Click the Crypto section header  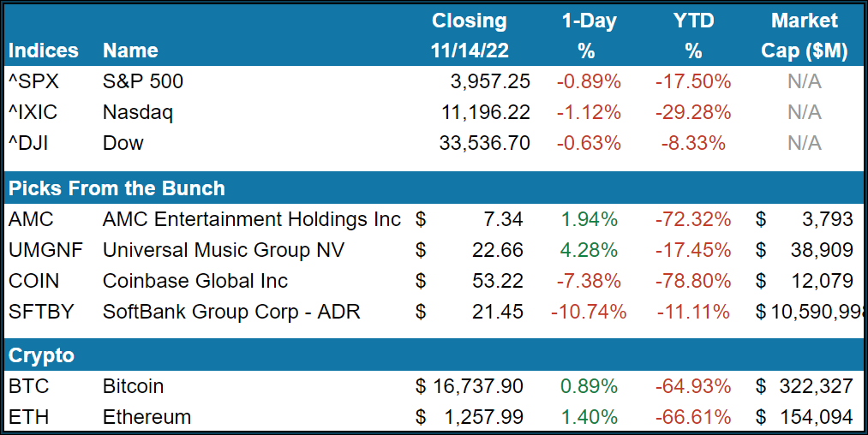click(41, 355)
